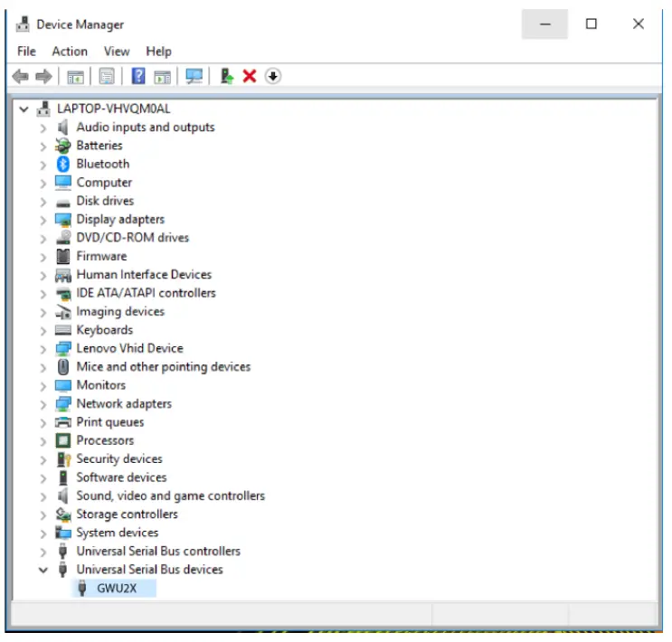672x642 pixels.
Task: Click the Disk drives icon
Action: (63, 203)
